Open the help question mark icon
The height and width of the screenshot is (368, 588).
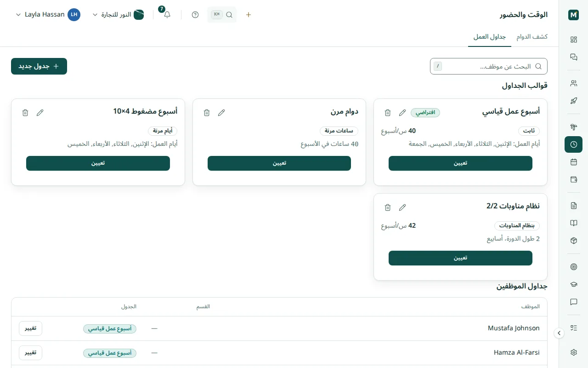pos(195,15)
